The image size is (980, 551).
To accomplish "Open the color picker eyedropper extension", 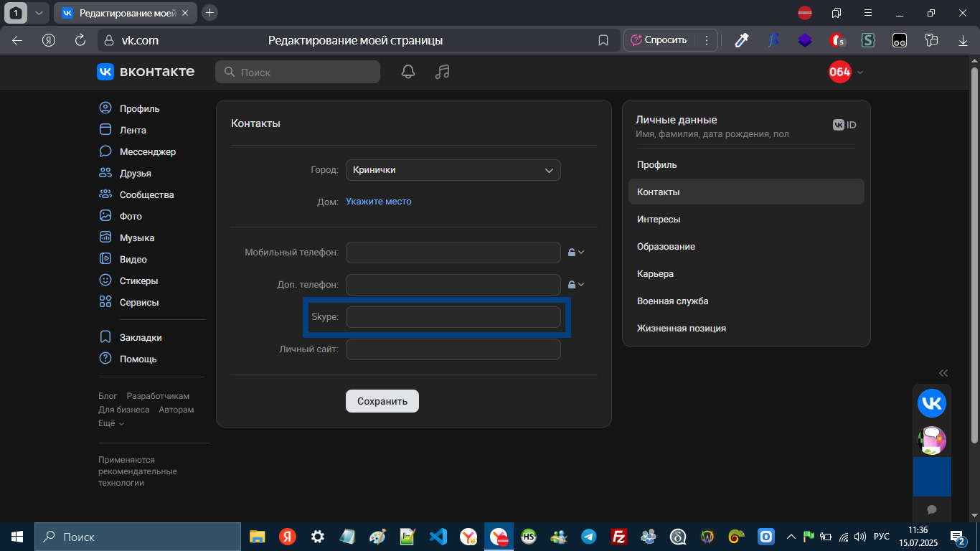I will pyautogui.click(x=742, y=40).
